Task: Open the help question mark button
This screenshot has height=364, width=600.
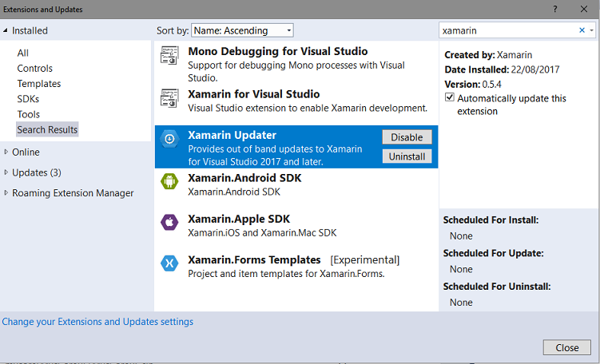Action: pyautogui.click(x=555, y=9)
